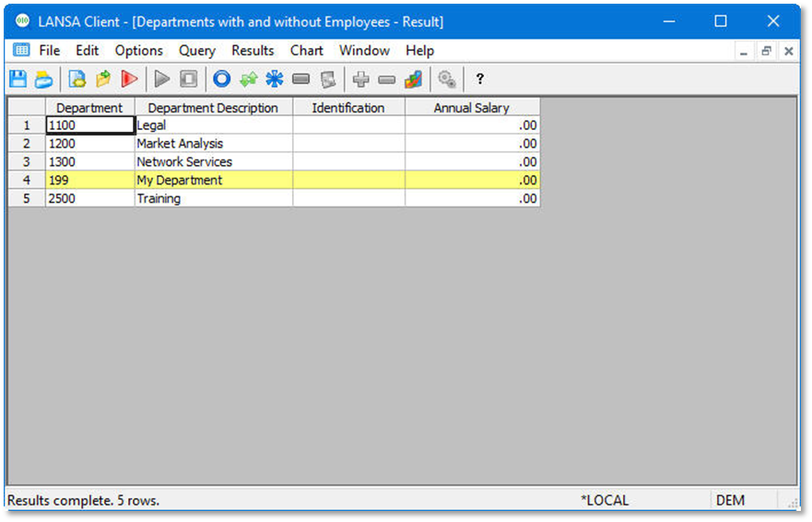The height and width of the screenshot is (522, 812).
Task: Click the Annual Salary column header
Action: tap(472, 107)
